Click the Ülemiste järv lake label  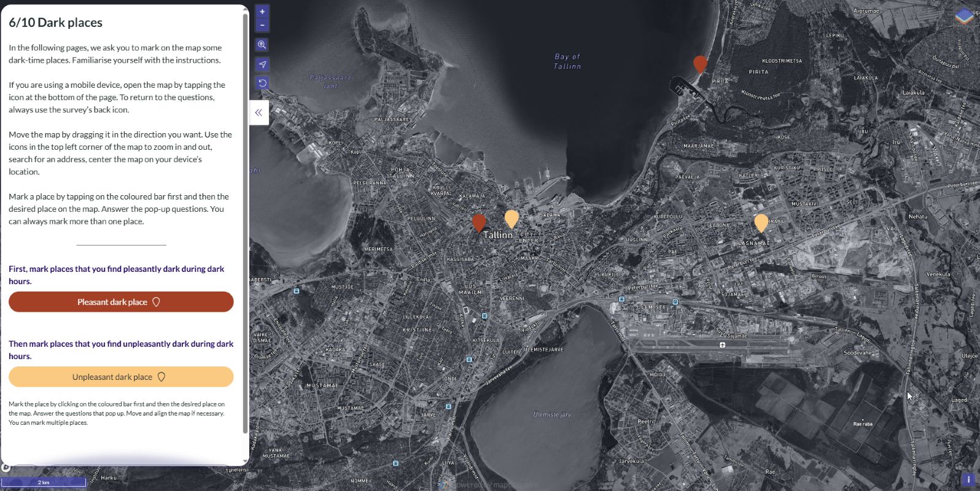click(x=551, y=414)
